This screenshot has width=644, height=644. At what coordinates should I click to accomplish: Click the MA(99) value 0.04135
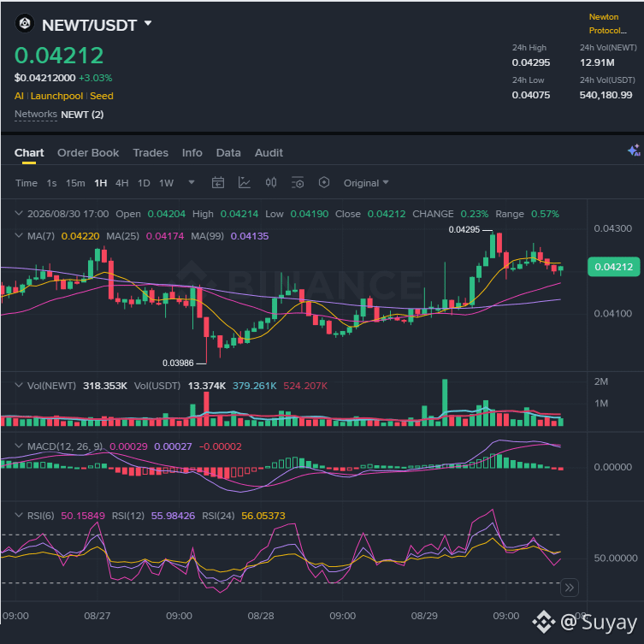click(250, 236)
